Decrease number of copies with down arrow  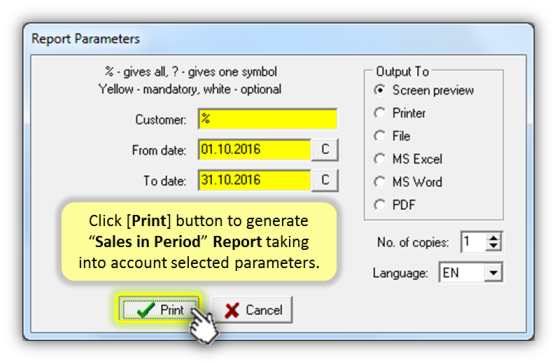pyautogui.click(x=493, y=246)
